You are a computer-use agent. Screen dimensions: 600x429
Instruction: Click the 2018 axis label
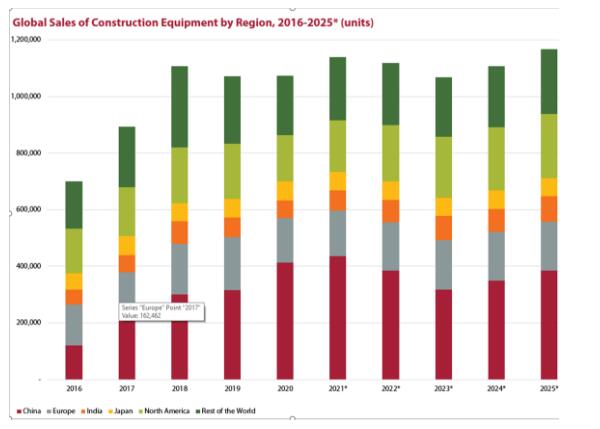click(179, 388)
